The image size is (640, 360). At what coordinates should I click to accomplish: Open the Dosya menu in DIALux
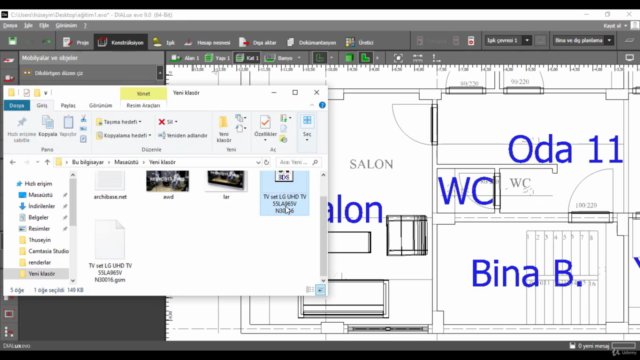tap(10, 25)
